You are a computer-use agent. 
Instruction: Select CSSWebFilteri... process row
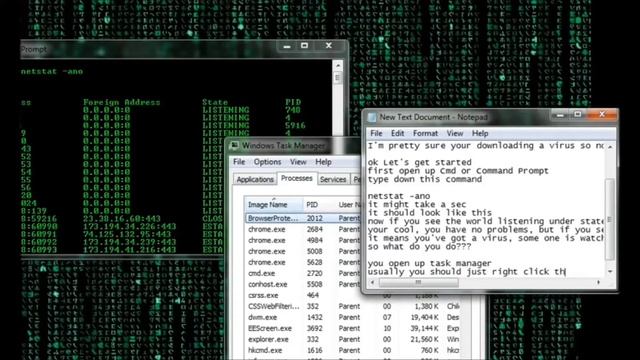(x=353, y=307)
